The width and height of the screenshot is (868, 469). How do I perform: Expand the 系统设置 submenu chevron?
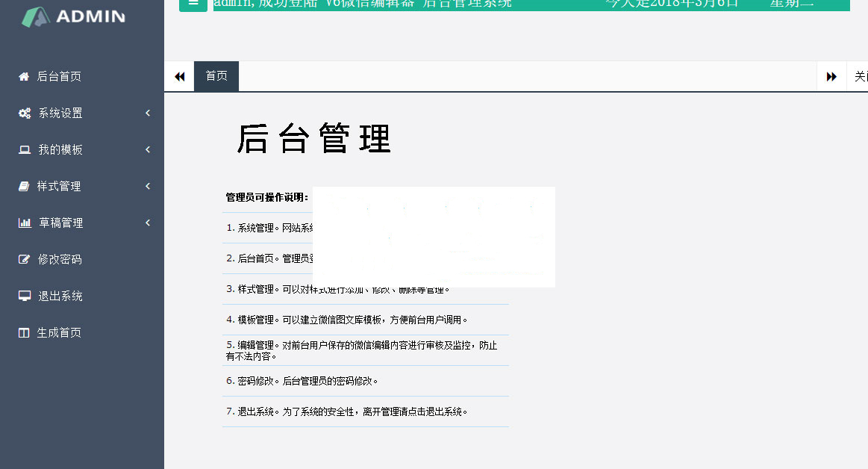[148, 113]
